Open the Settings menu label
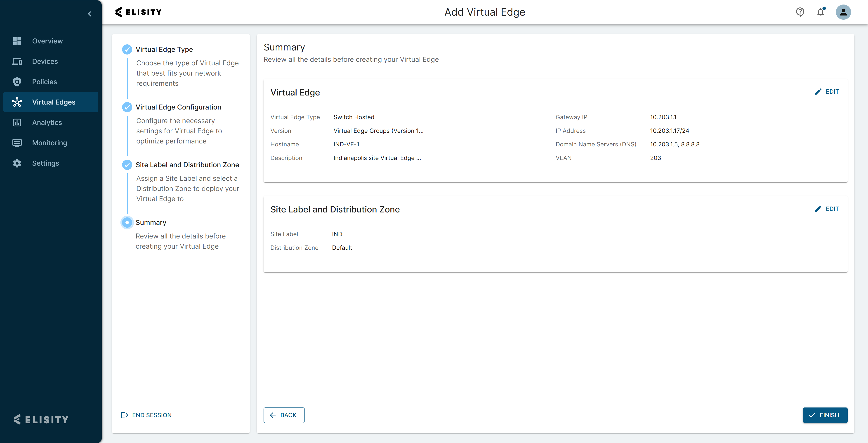 click(x=45, y=163)
